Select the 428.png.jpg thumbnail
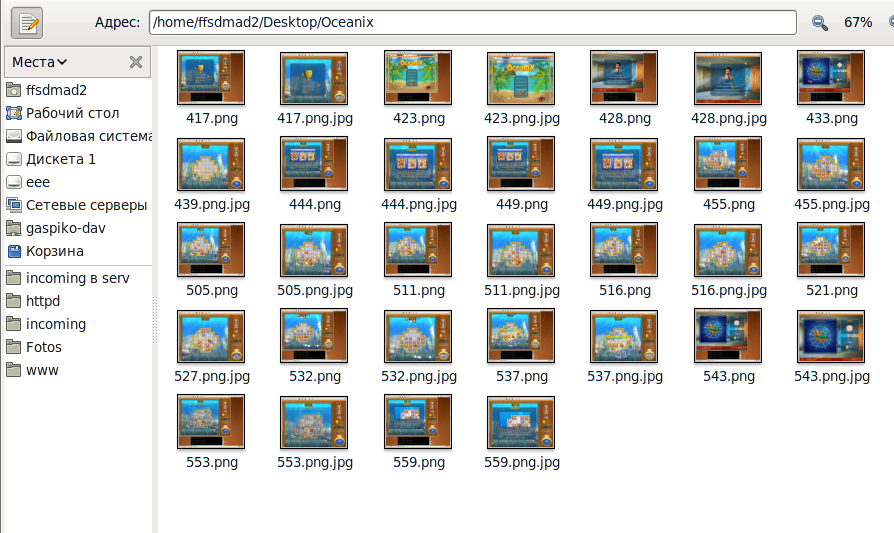 (728, 78)
